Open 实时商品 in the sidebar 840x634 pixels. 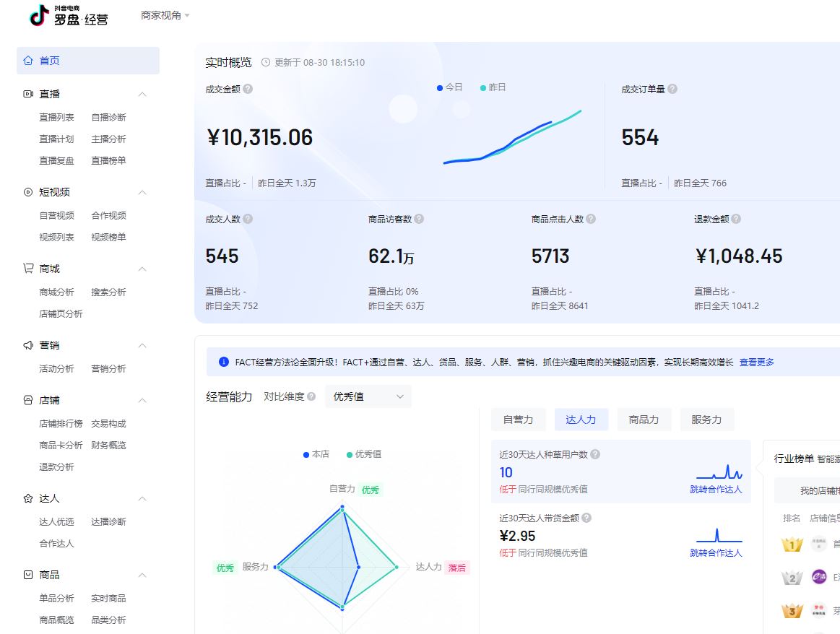109,598
